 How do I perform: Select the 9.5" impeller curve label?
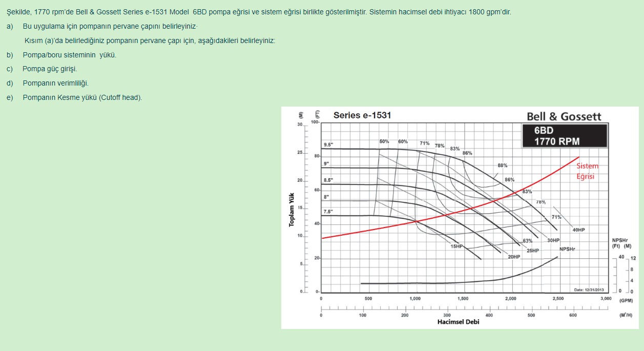pos(329,146)
